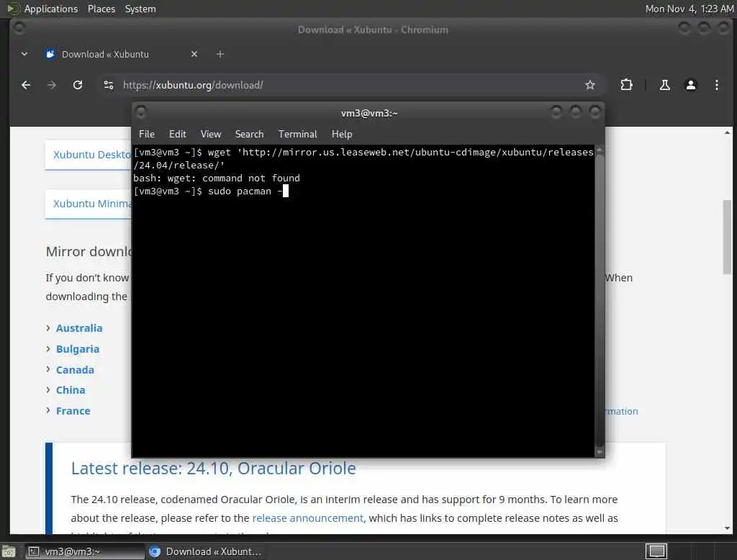The height and width of the screenshot is (560, 737).
Task: Click the Mirror downloads heading
Action: click(89, 251)
